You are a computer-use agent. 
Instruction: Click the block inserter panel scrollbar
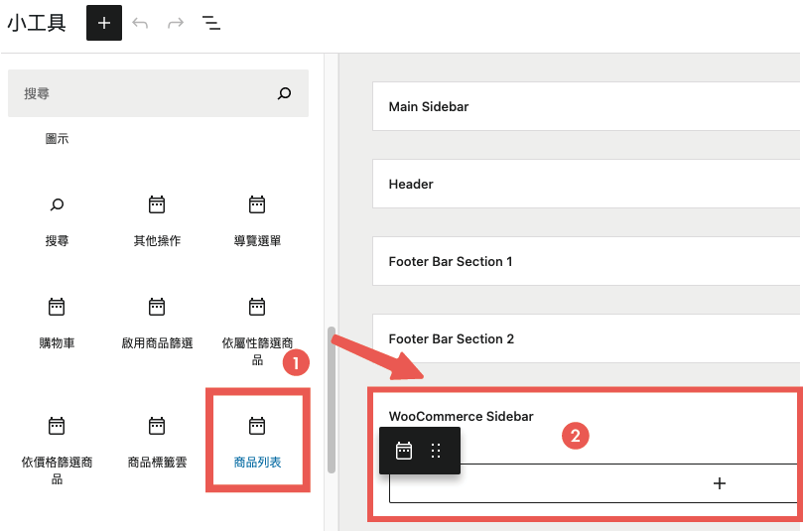(x=332, y=399)
